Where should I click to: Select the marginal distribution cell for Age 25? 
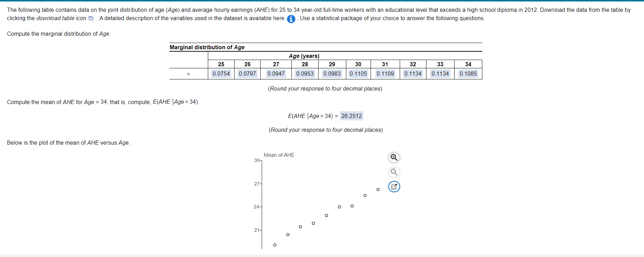pos(221,74)
